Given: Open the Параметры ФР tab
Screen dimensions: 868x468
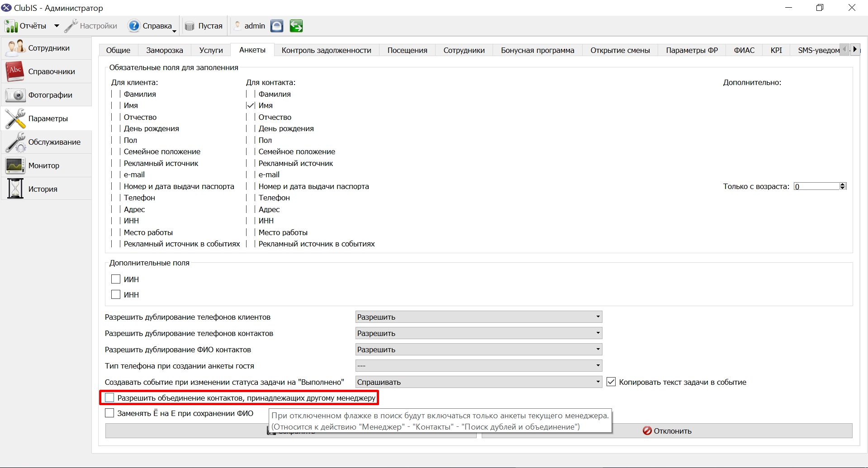Looking at the screenshot, I should click(692, 50).
